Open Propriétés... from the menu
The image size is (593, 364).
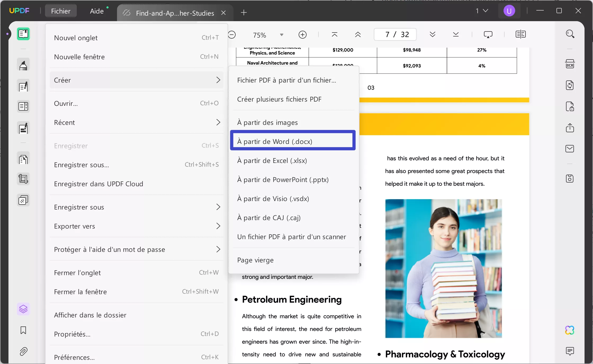(x=137, y=334)
